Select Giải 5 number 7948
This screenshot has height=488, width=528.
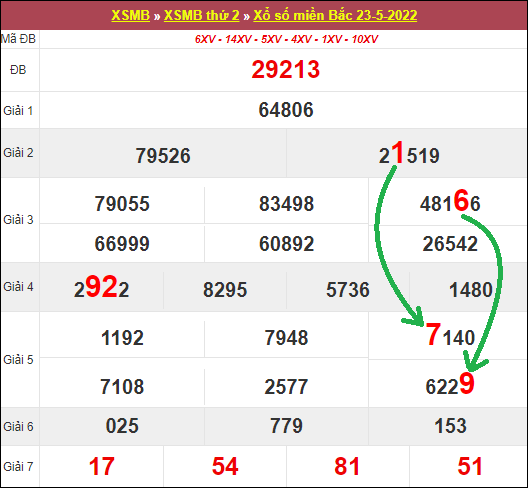point(286,338)
